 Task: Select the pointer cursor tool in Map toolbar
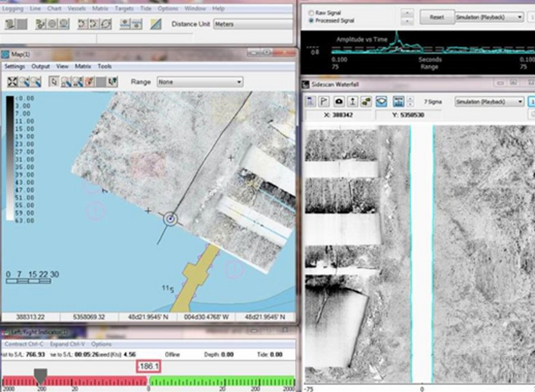click(54, 82)
